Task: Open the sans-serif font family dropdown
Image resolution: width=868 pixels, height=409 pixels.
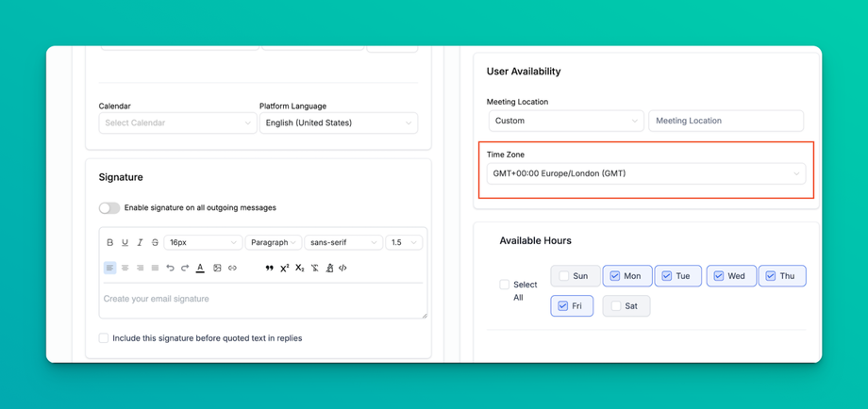Action: [x=343, y=242]
